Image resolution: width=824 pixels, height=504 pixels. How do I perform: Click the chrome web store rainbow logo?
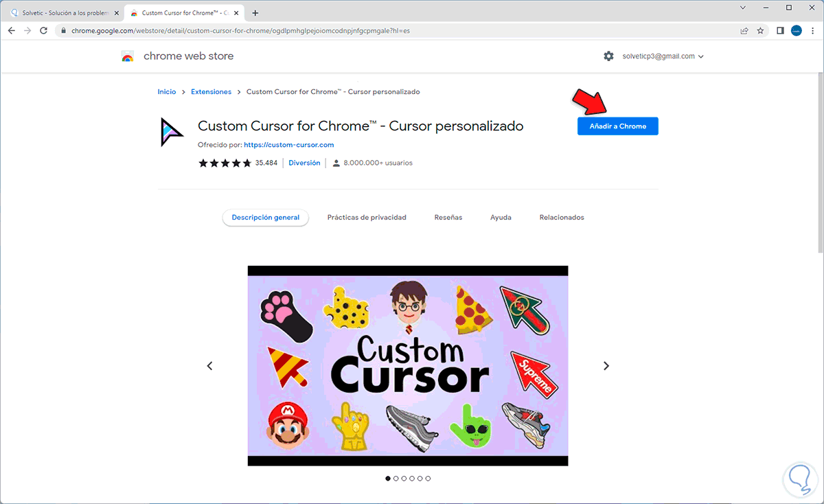[x=127, y=57]
